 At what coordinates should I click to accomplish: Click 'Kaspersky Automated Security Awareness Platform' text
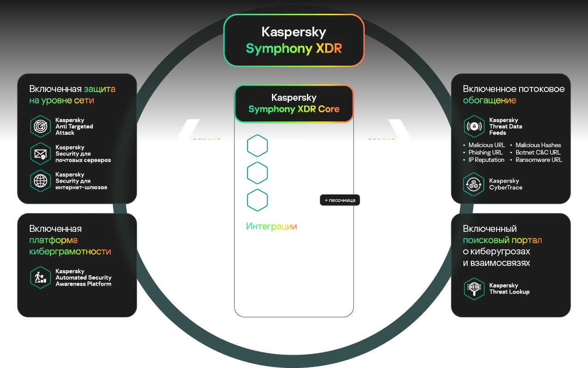[84, 277]
